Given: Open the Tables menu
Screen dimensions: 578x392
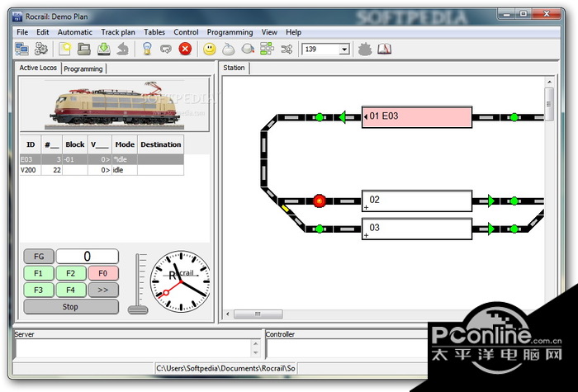Looking at the screenshot, I should [x=154, y=32].
